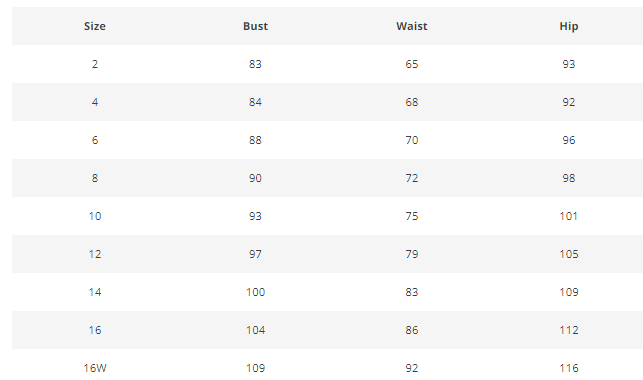The image size is (643, 380).
Task: Click waist value 79 for size 12
Action: (412, 254)
